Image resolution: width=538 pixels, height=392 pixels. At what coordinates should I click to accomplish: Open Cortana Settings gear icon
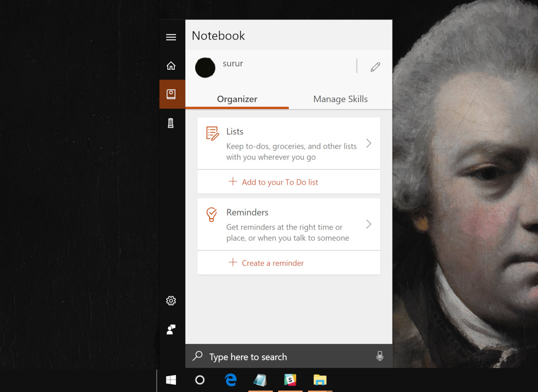[x=171, y=301]
